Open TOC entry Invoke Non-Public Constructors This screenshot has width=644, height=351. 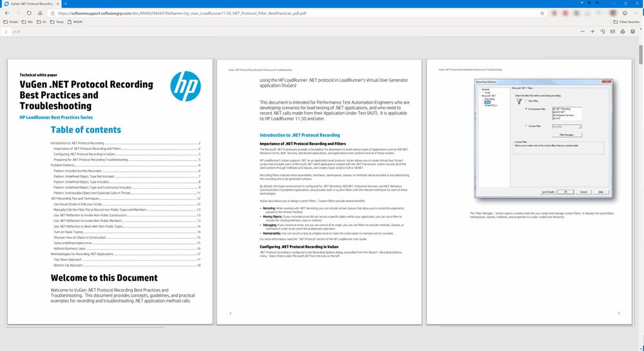[x=127, y=215]
